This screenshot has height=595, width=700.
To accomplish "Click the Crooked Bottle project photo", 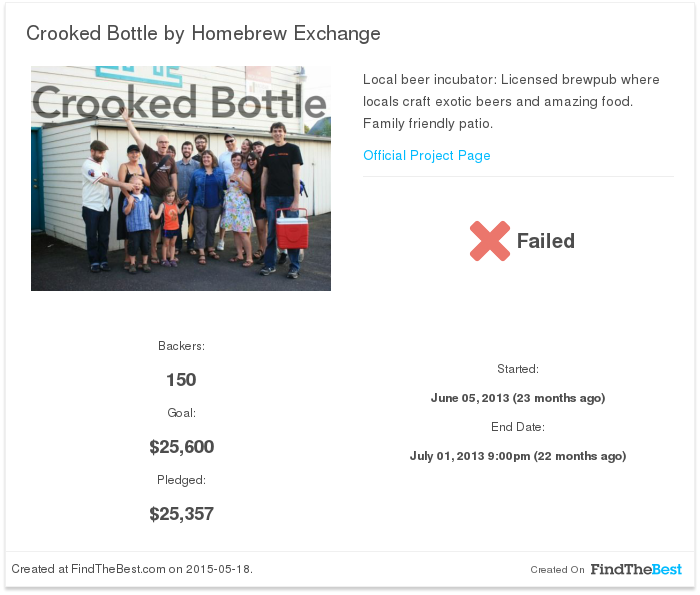I will 181,179.
